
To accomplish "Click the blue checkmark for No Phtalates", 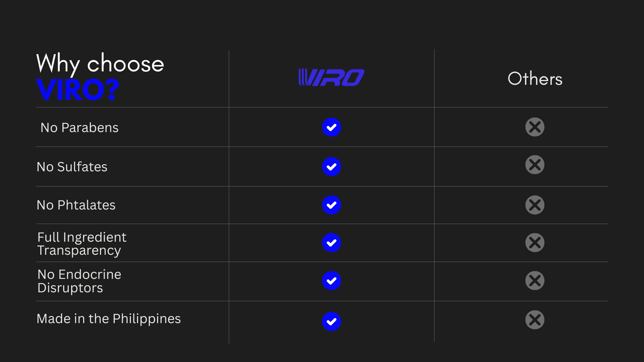I will [331, 205].
